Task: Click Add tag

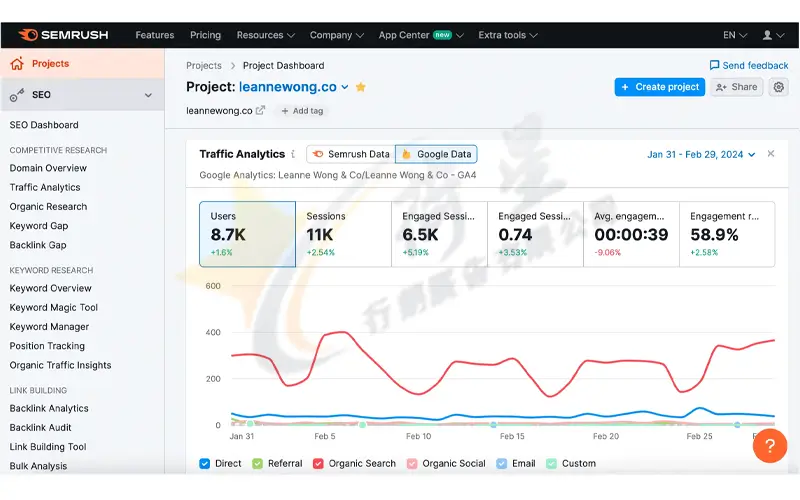Action: coord(302,111)
